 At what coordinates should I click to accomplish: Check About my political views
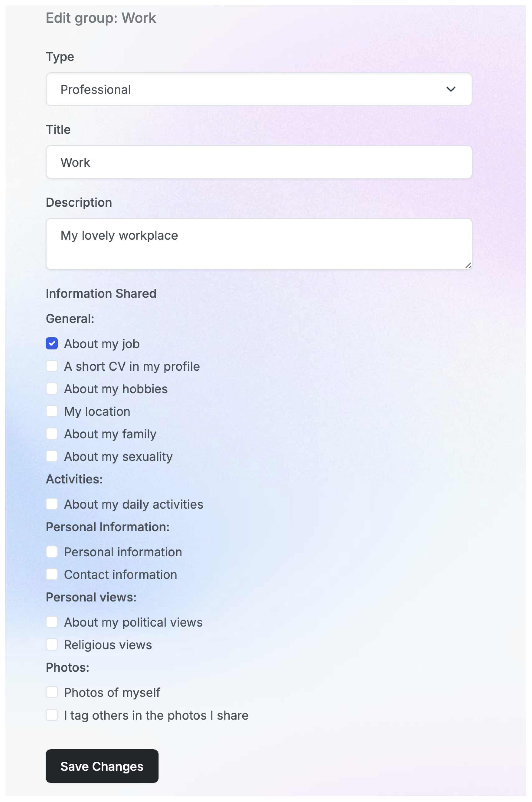52,622
